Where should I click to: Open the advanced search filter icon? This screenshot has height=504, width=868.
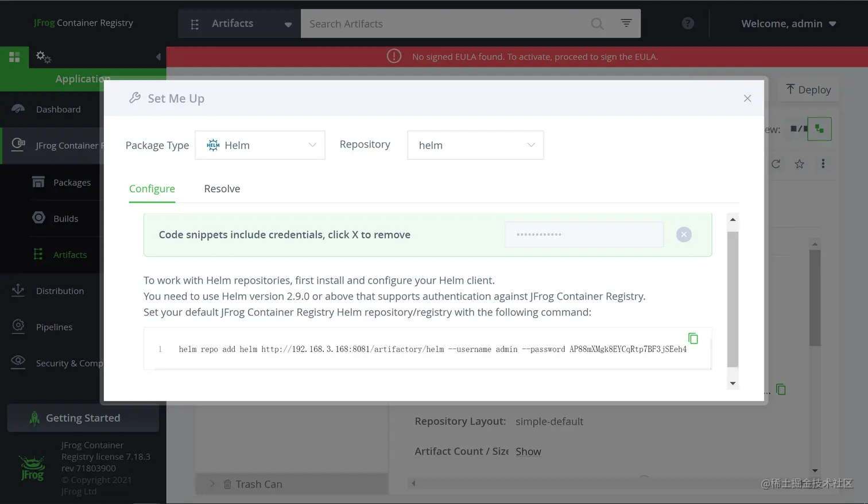626,23
